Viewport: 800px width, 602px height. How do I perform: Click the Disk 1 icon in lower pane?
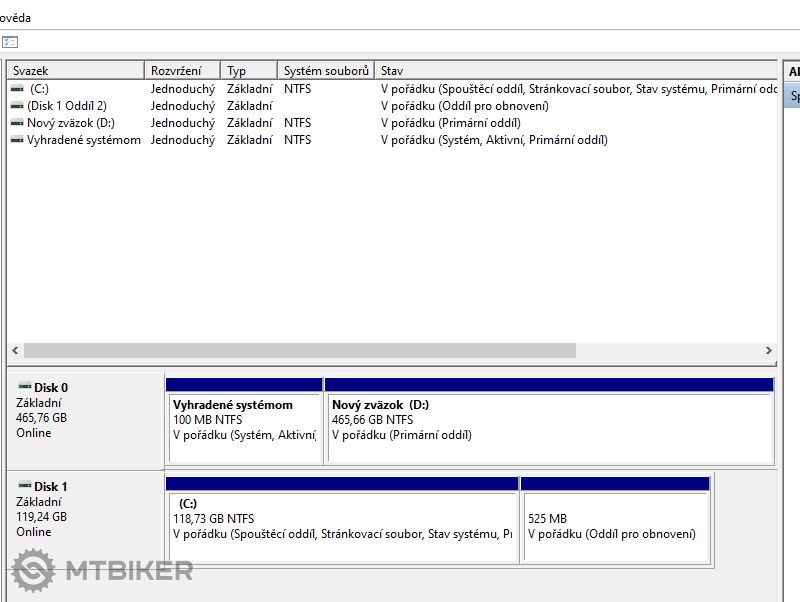(x=25, y=486)
